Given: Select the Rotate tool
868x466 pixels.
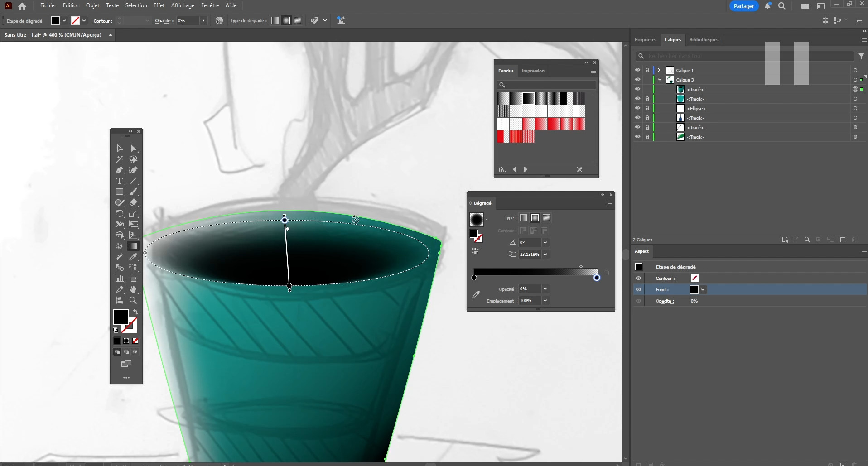Looking at the screenshot, I should pyautogui.click(x=120, y=213).
